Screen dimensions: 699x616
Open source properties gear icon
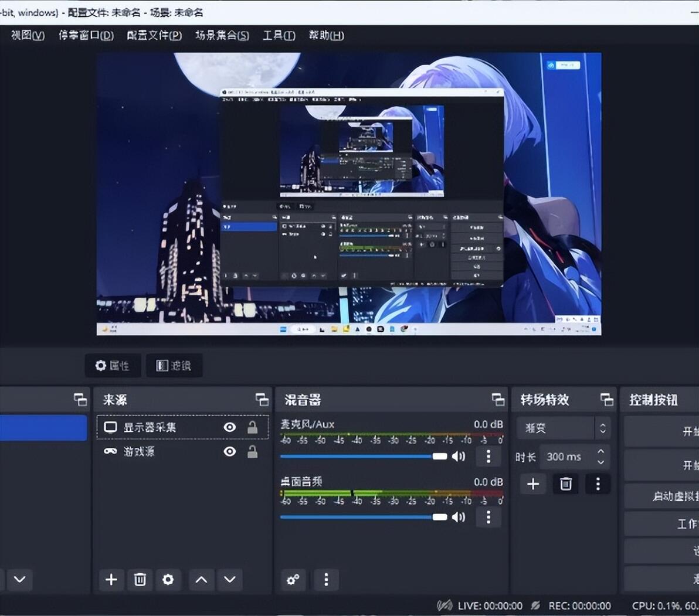click(168, 580)
